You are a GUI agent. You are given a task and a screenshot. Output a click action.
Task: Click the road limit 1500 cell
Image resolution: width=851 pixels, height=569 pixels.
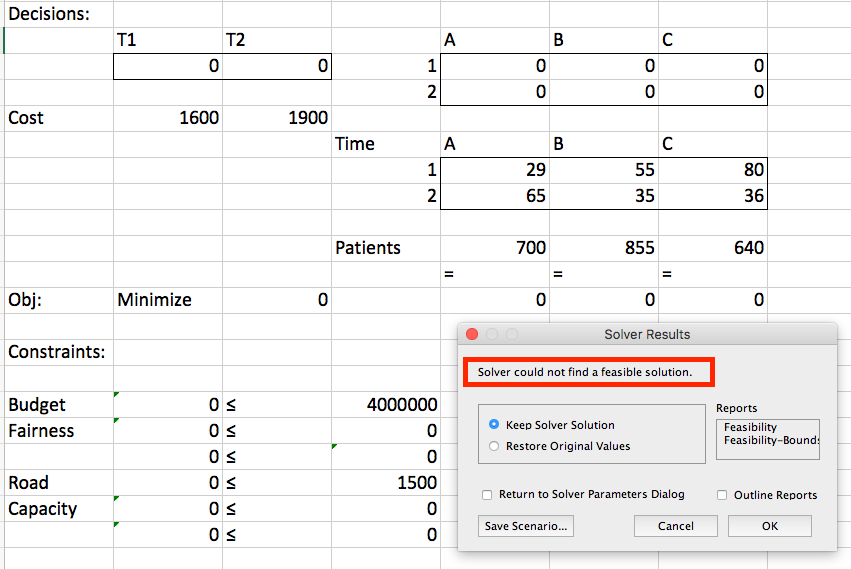386,483
